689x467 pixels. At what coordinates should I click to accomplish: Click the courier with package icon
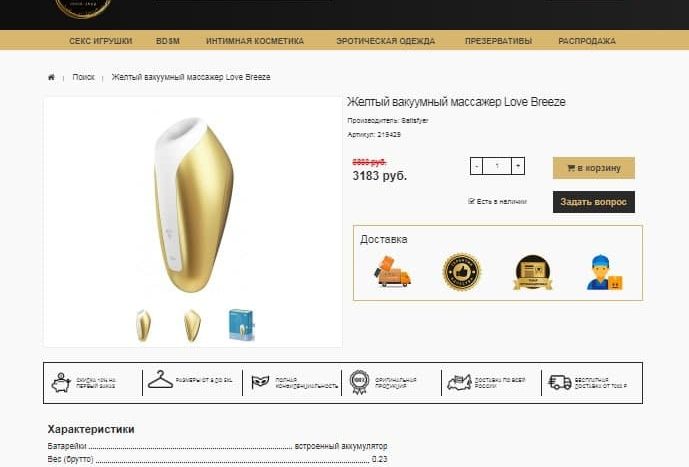pos(605,272)
